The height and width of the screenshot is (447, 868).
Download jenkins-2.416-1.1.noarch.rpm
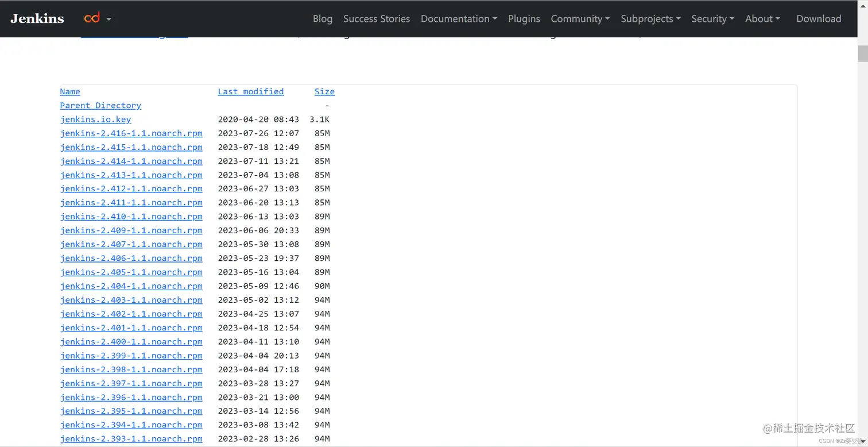(131, 133)
